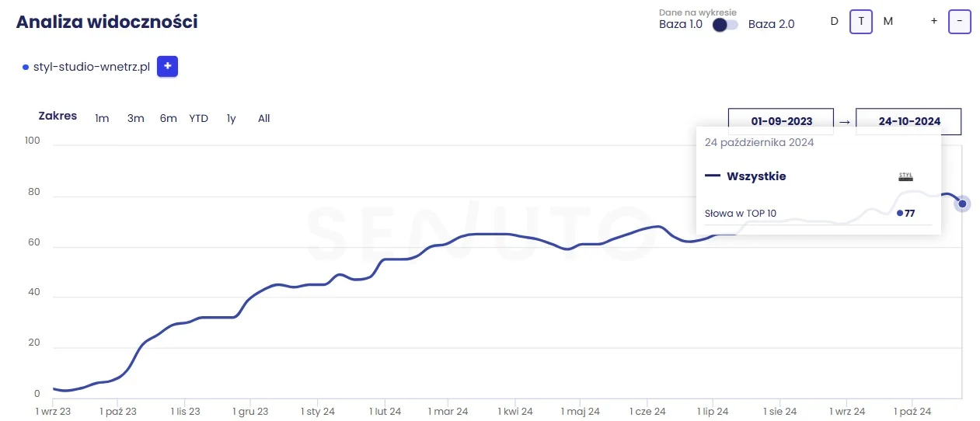Show the All time range

tap(264, 119)
